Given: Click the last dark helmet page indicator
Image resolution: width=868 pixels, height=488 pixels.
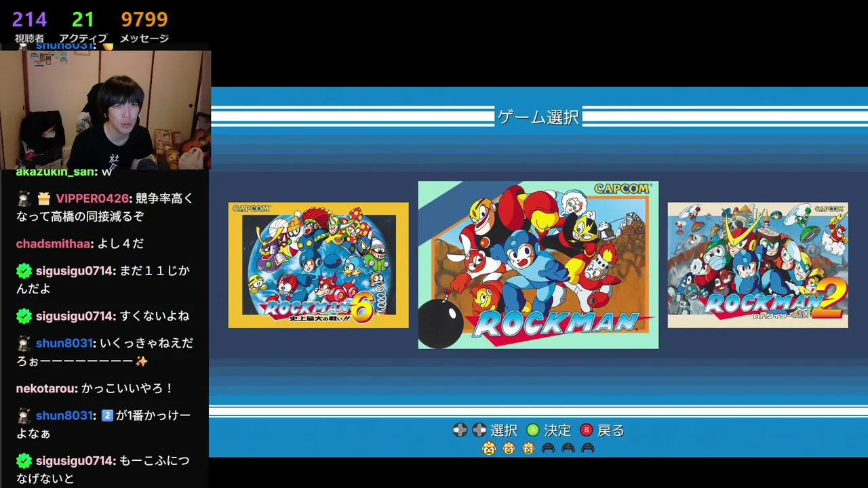Looking at the screenshot, I should point(588,448).
